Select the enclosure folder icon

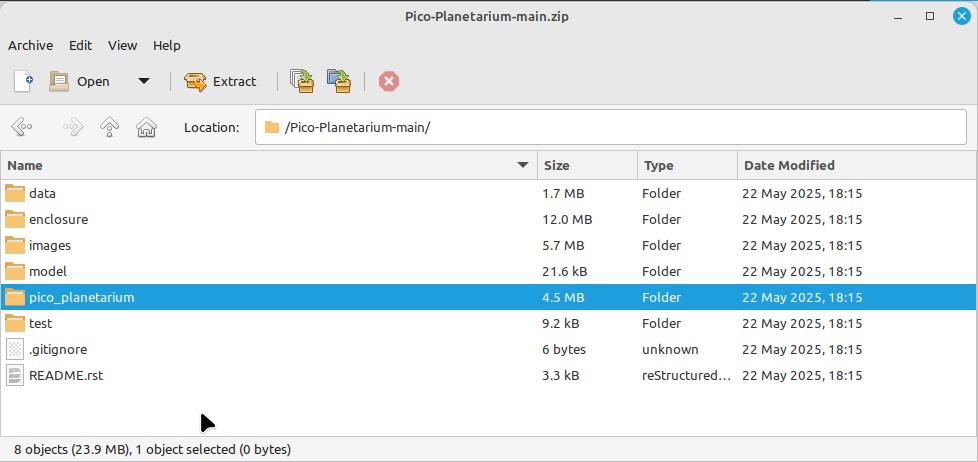pyautogui.click(x=14, y=219)
